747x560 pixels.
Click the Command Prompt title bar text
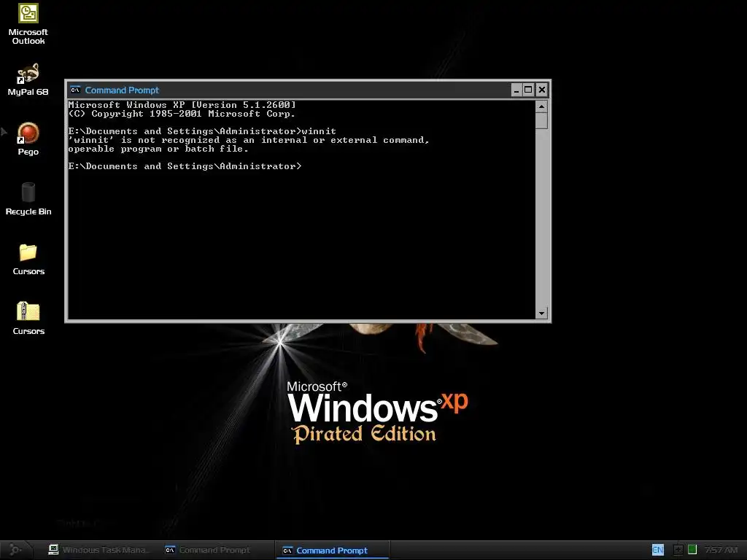(x=122, y=90)
